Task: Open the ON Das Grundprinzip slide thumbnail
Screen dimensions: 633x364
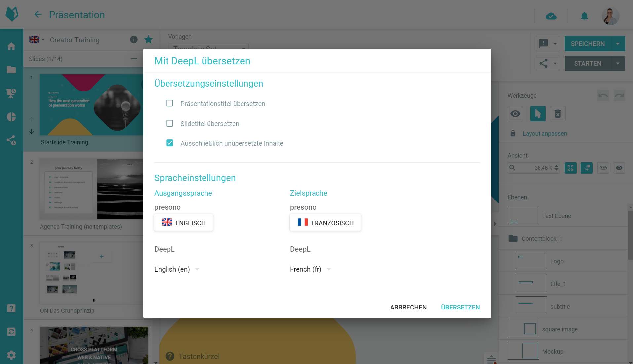Action: 91,273
